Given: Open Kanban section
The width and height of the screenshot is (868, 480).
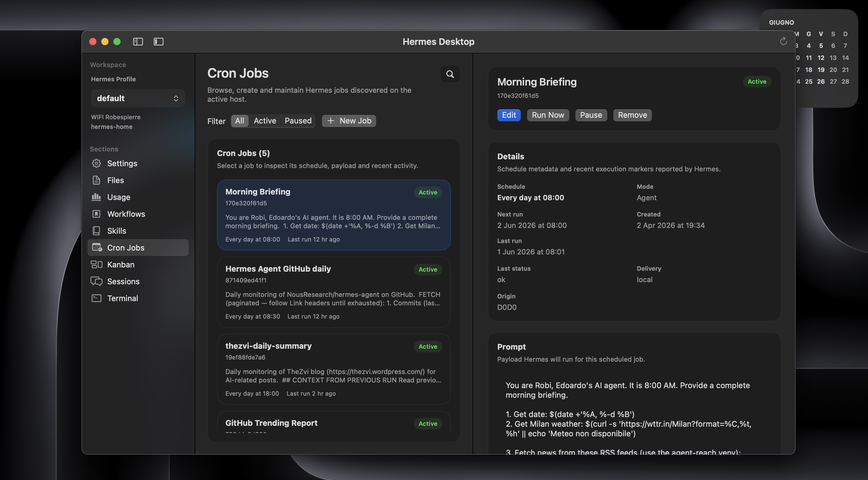Looking at the screenshot, I should point(138,265).
